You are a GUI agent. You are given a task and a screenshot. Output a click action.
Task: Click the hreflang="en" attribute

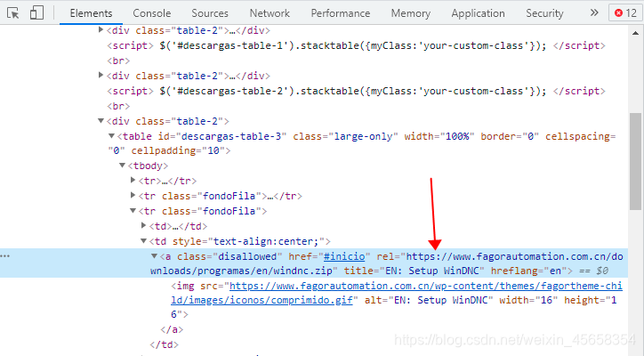click(528, 271)
